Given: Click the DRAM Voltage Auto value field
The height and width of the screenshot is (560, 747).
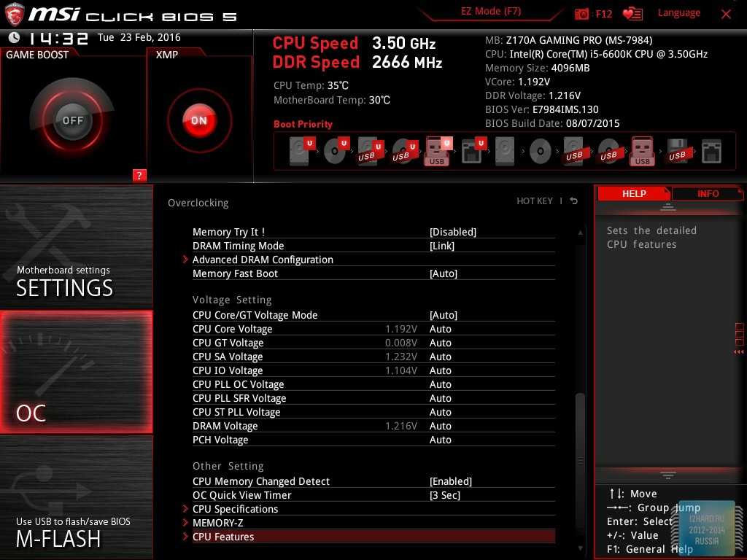Looking at the screenshot, I should point(440,426).
